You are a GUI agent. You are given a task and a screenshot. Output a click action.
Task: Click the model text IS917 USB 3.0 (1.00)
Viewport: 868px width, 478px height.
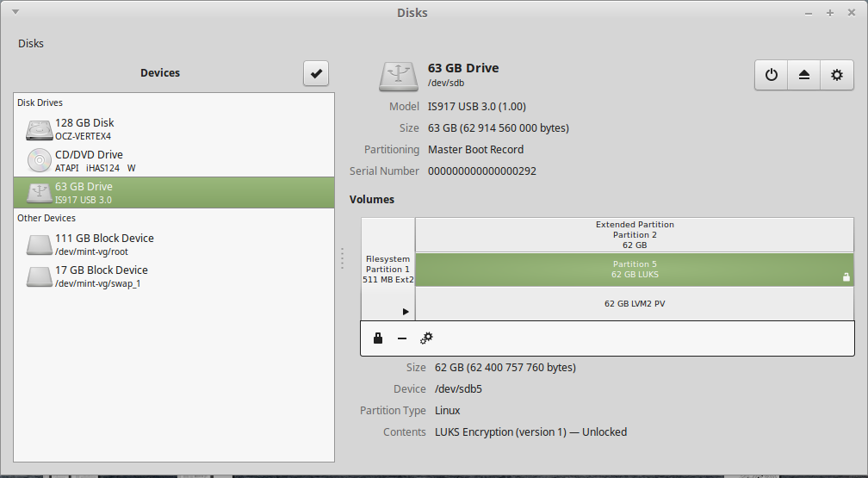click(477, 106)
